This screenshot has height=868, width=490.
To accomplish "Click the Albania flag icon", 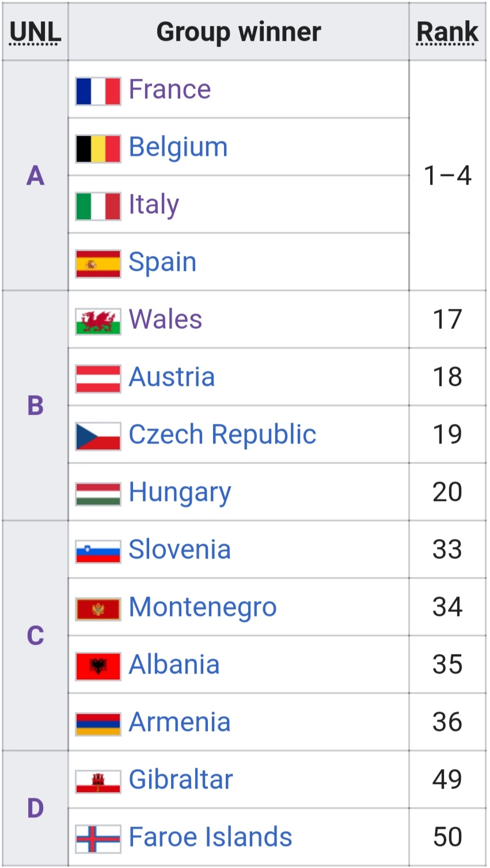I will pyautogui.click(x=98, y=666).
